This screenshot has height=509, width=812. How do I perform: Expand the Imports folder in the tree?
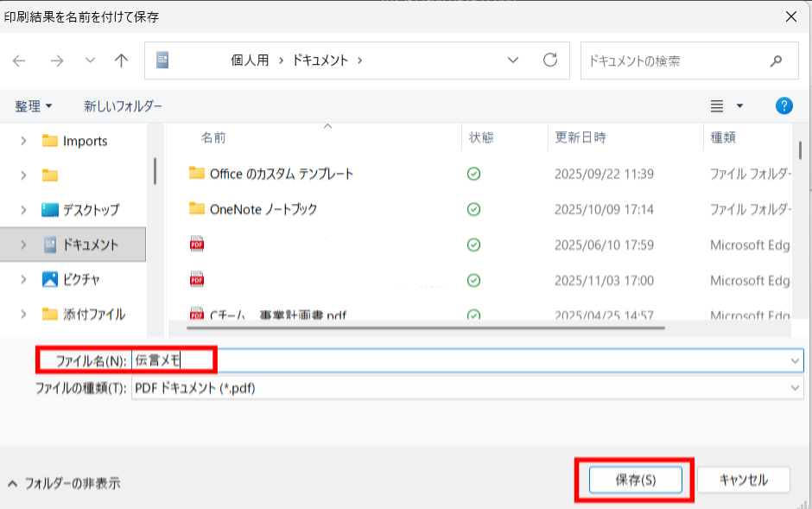22,141
